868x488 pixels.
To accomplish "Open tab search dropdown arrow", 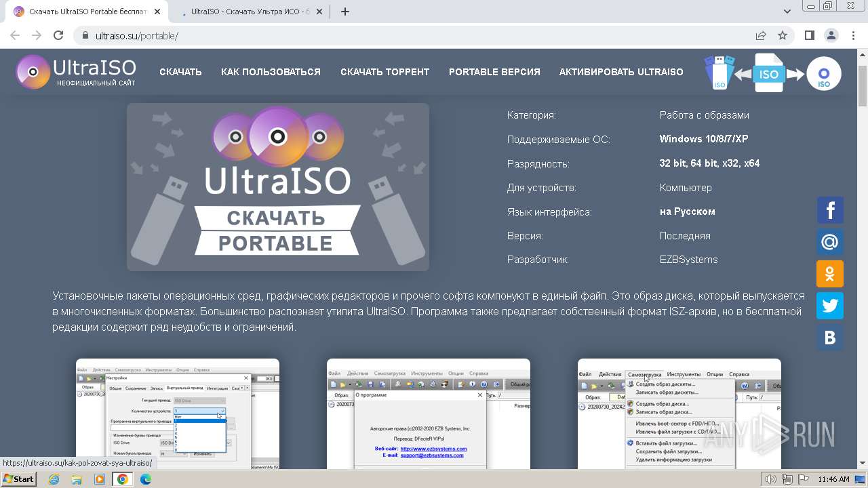I will (787, 12).
